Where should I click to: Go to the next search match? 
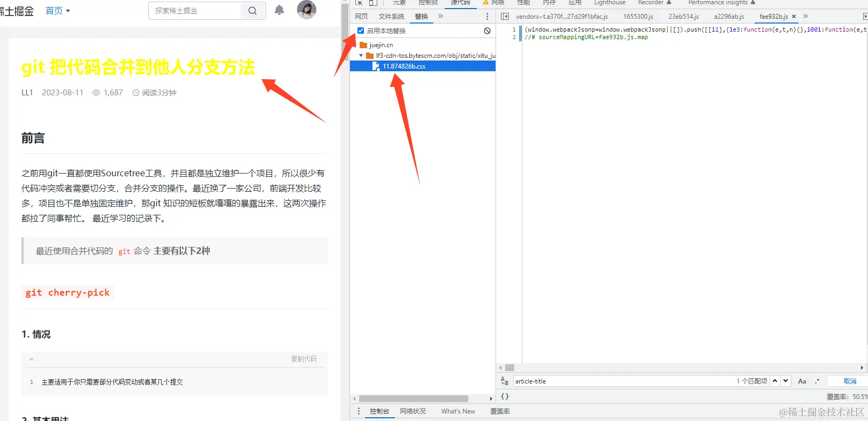[x=786, y=381]
